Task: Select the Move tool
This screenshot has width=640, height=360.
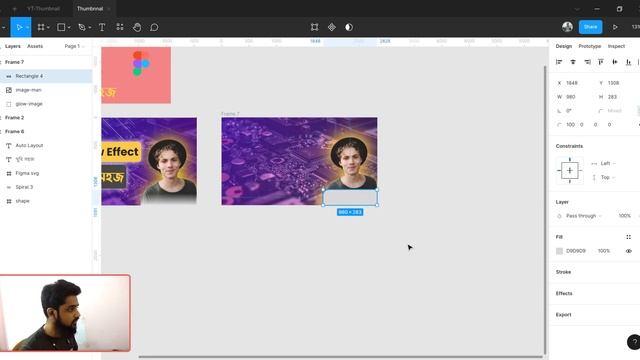Action: click(x=19, y=27)
